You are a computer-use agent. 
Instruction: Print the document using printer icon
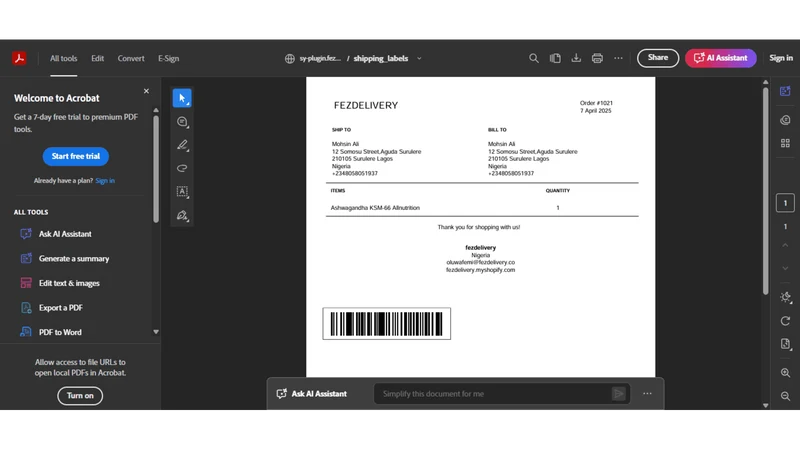[597, 58]
